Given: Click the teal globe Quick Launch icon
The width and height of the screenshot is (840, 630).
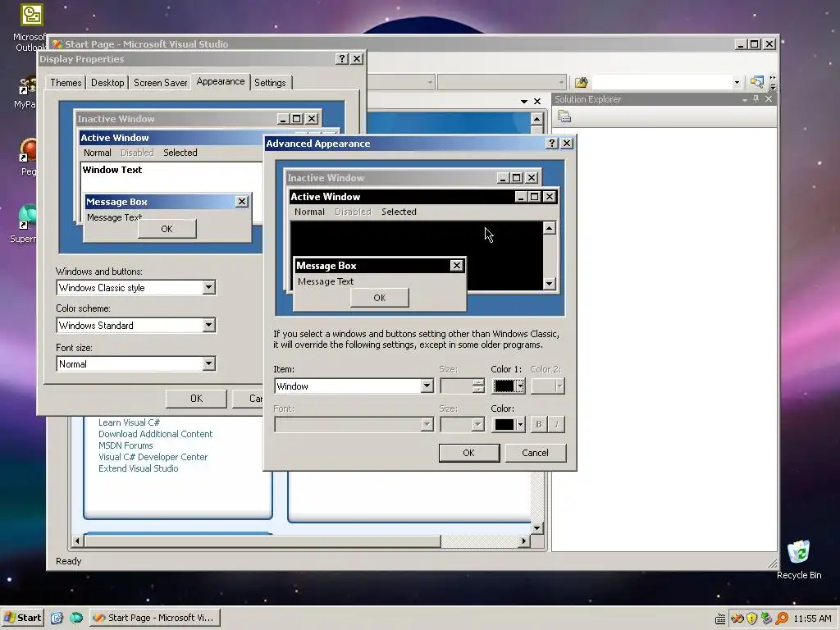Looking at the screenshot, I should 76,618.
